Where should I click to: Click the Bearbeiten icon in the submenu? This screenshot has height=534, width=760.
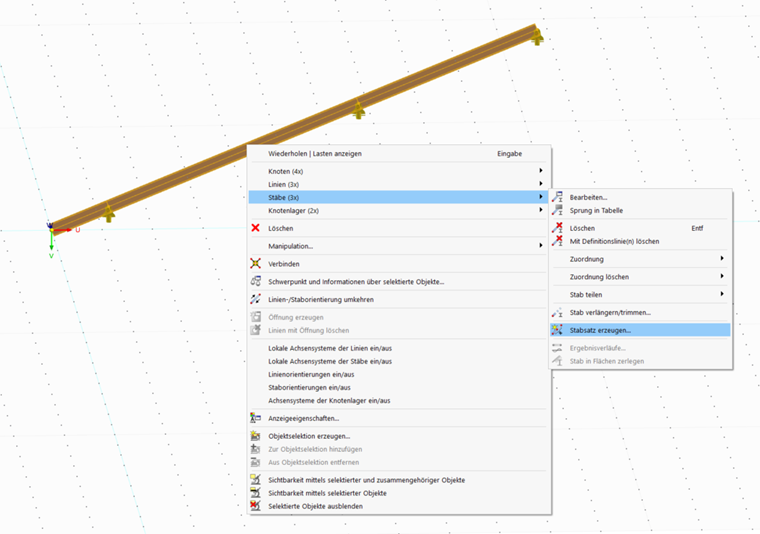557,197
